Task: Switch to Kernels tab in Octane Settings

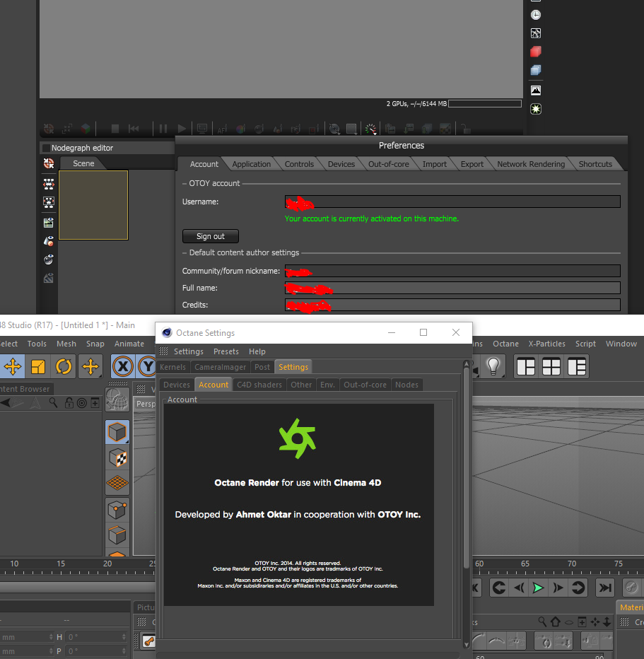Action: [x=172, y=367]
